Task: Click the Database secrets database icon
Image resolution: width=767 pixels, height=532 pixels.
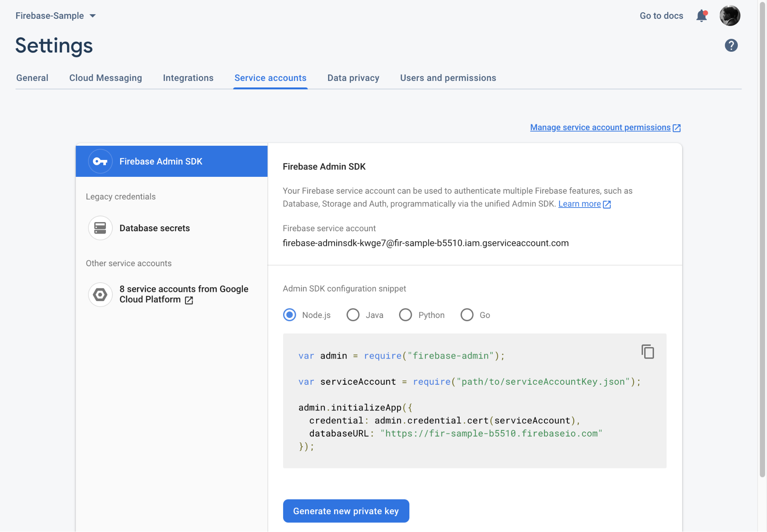Action: pyautogui.click(x=100, y=228)
